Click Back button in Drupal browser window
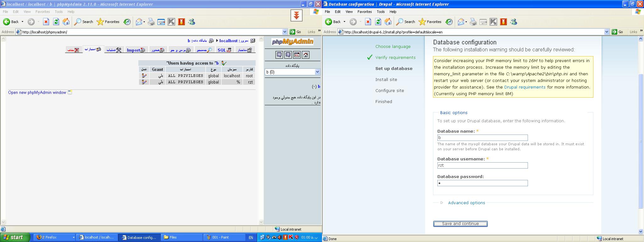 click(333, 22)
